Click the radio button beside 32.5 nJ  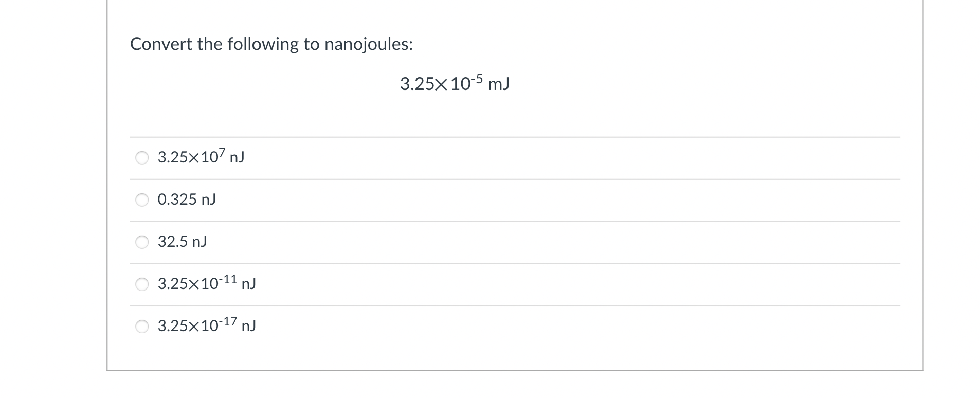(x=143, y=242)
